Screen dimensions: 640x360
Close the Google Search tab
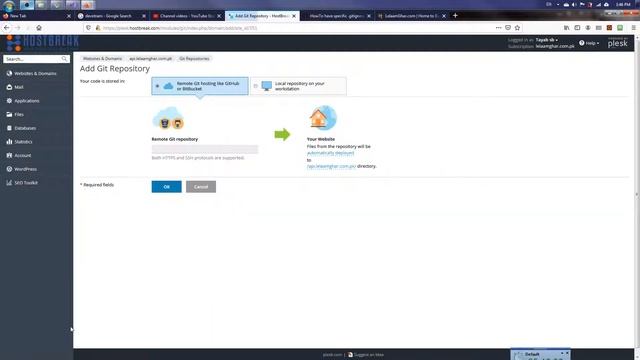point(144,16)
